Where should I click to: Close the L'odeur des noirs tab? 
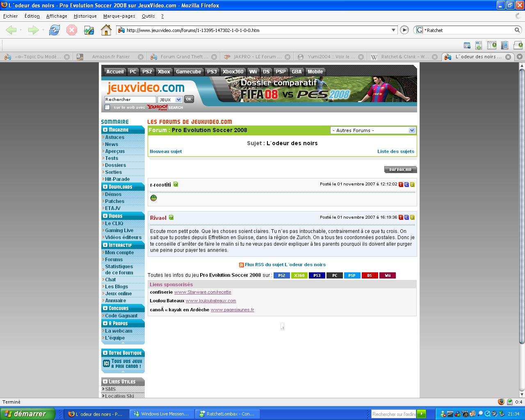508,57
